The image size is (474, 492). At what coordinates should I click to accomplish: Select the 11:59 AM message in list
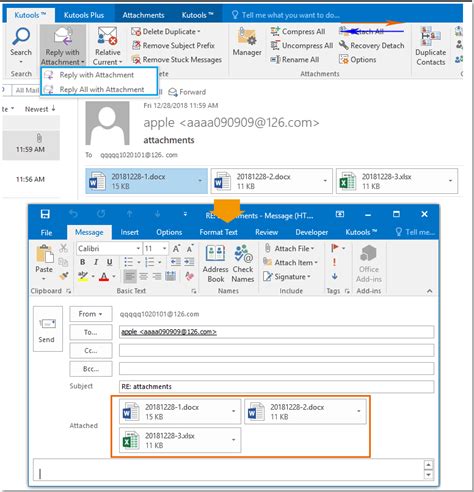[x=31, y=145]
